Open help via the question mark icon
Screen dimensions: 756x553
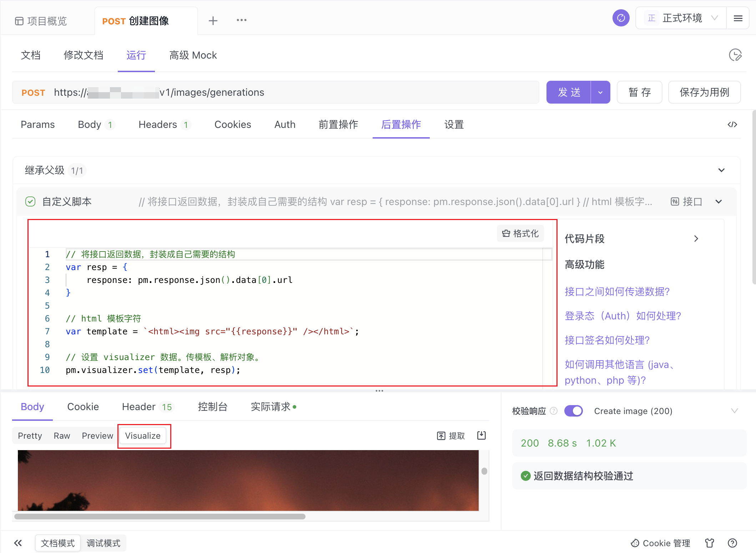pos(732,543)
